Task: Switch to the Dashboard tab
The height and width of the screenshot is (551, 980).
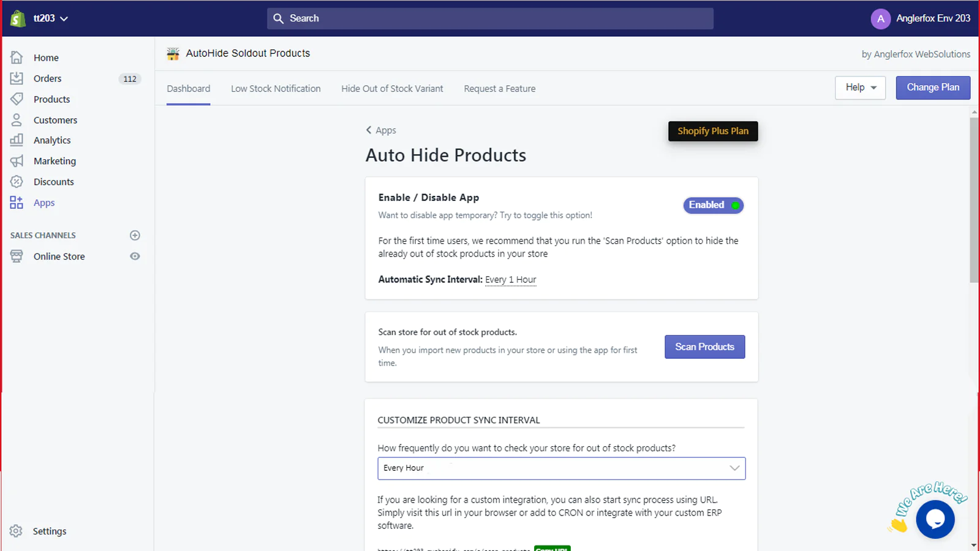Action: tap(188, 89)
